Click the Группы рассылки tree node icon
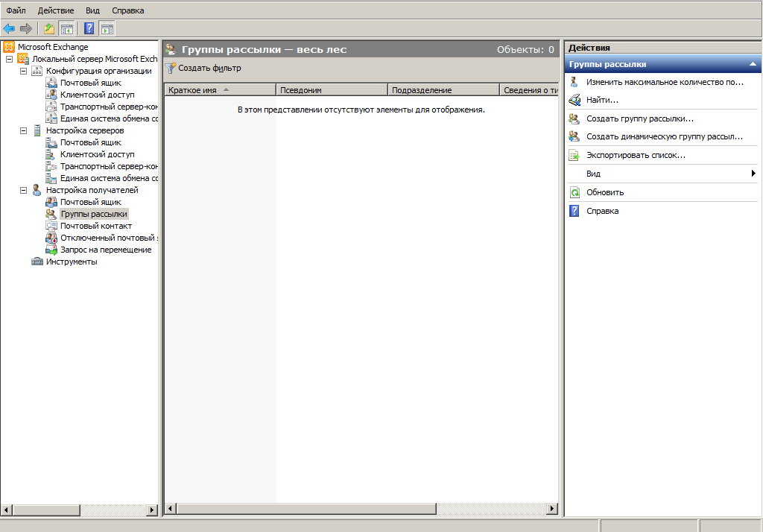 point(51,214)
